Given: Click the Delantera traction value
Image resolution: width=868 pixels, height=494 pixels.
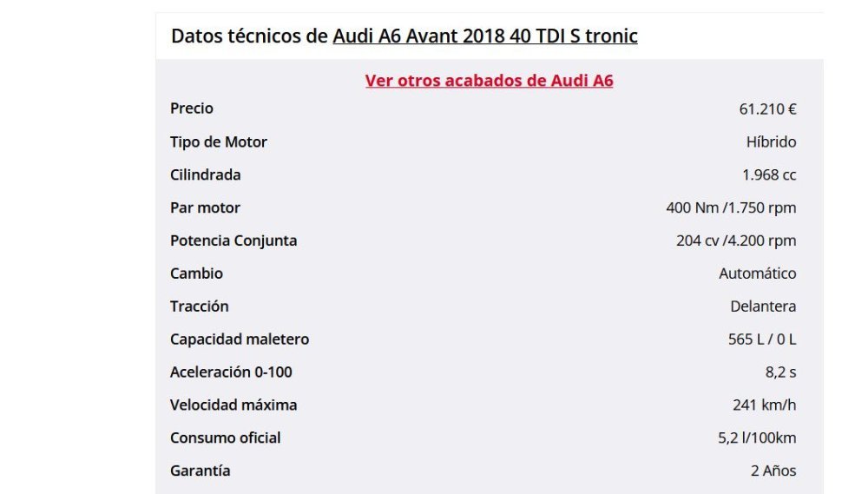Looking at the screenshot, I should point(763,306).
